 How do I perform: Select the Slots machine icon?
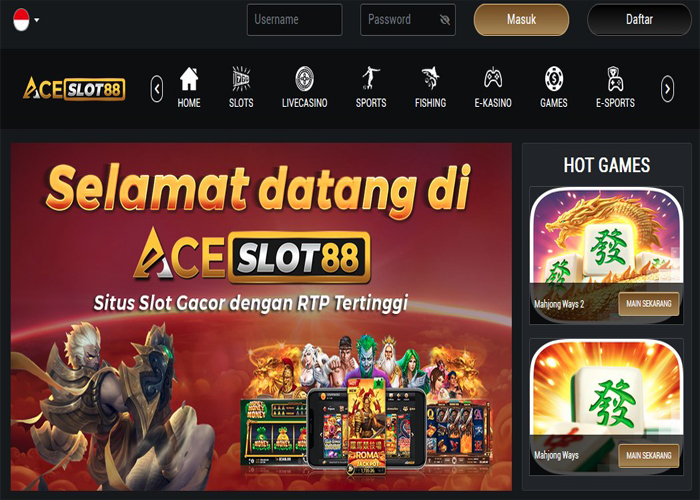click(241, 79)
